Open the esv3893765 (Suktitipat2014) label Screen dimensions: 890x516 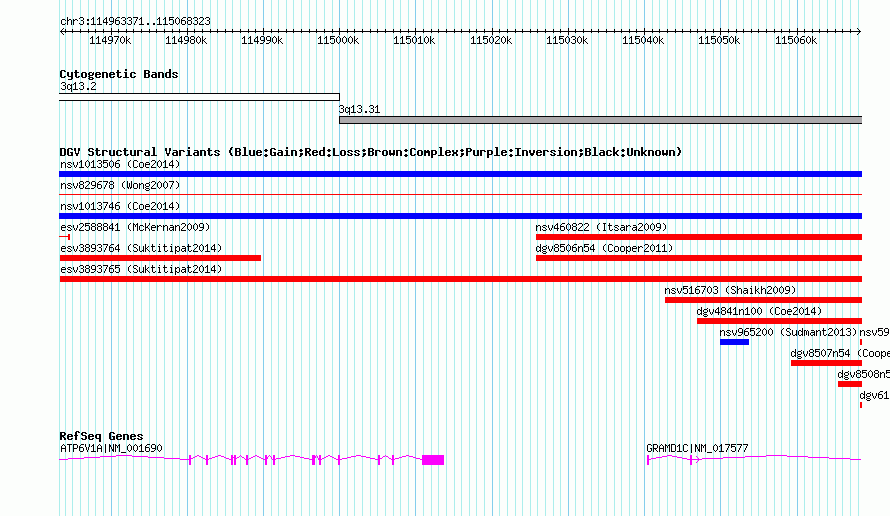tap(141, 269)
